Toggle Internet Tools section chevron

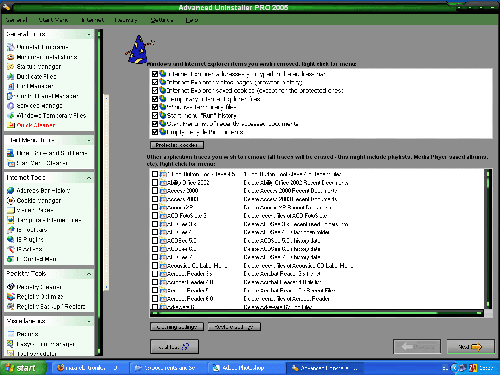pyautogui.click(x=89, y=178)
